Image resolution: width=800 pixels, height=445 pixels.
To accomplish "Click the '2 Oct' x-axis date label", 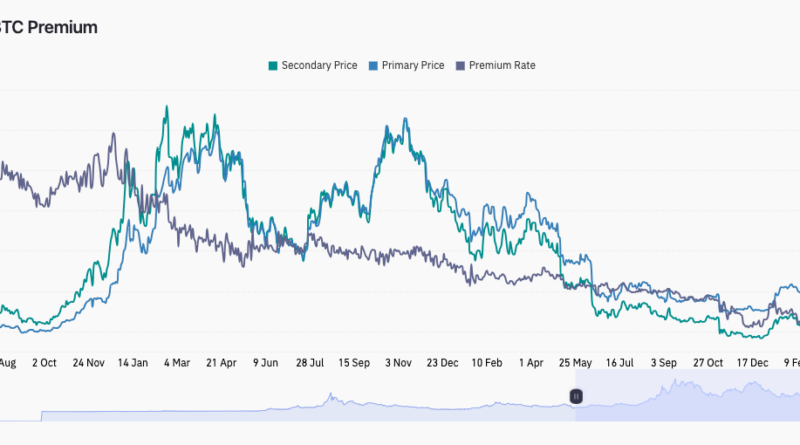I will click(x=44, y=363).
